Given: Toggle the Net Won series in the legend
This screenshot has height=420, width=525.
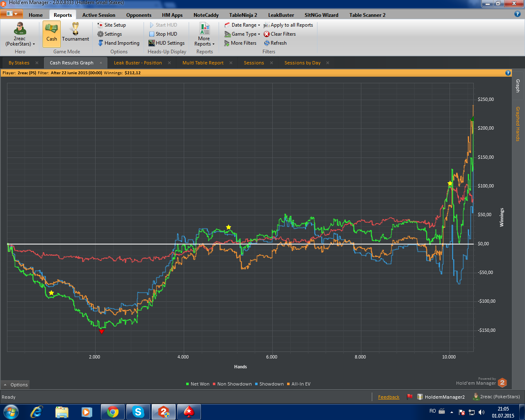Looking at the screenshot, I should (x=198, y=384).
